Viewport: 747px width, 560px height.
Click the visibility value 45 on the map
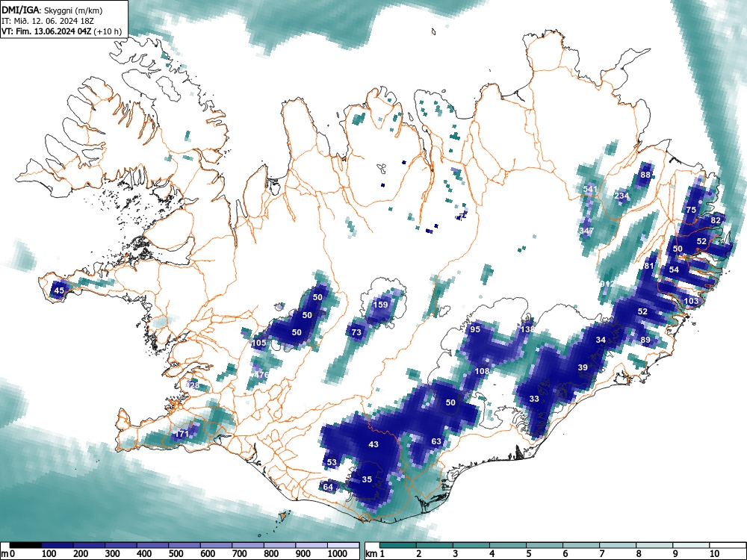(59, 290)
